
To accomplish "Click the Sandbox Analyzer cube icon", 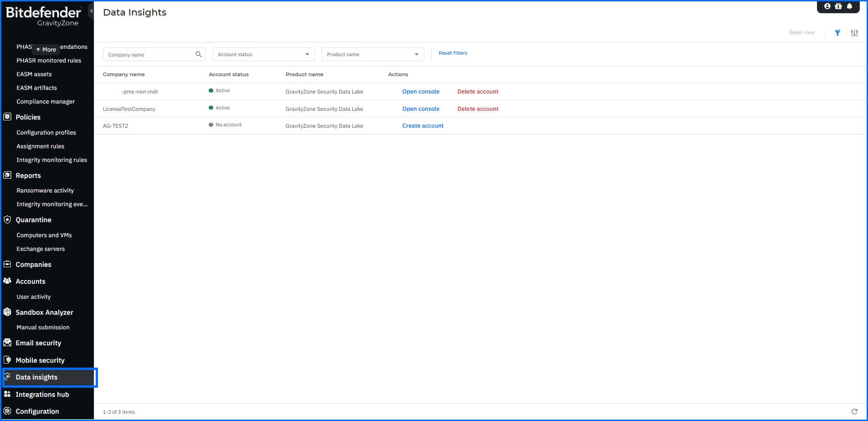I will click(7, 312).
